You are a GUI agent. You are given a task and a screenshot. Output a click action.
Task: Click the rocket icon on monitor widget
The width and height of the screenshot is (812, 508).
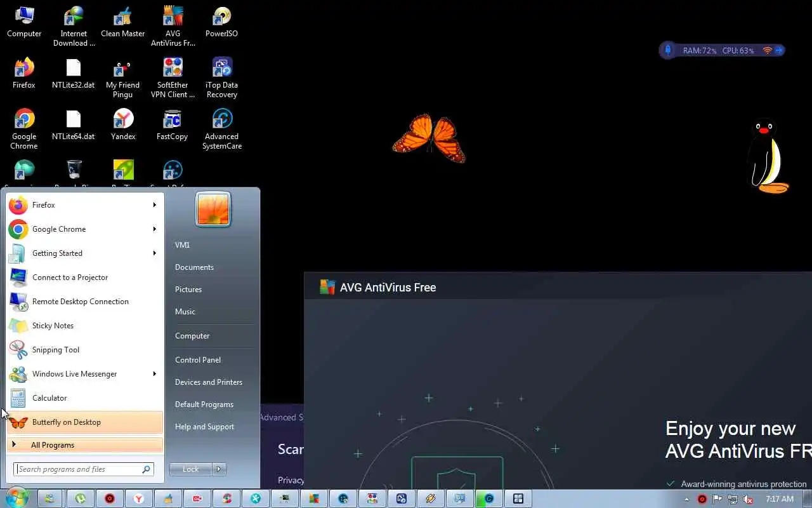point(667,50)
